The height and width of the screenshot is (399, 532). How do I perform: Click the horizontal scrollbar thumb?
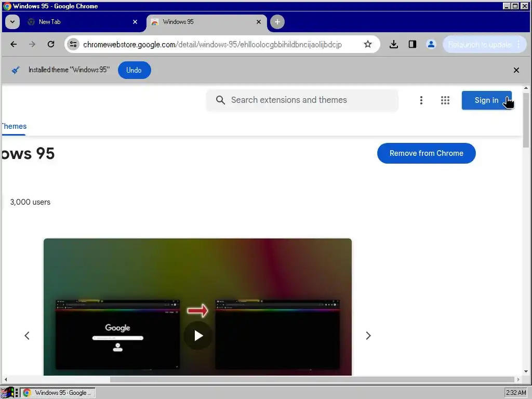(x=312, y=379)
